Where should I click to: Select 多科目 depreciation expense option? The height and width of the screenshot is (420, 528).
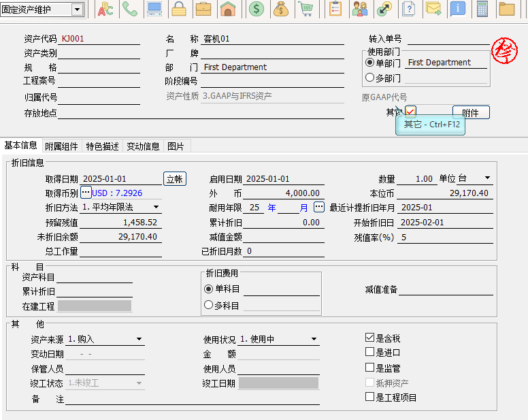pos(209,306)
